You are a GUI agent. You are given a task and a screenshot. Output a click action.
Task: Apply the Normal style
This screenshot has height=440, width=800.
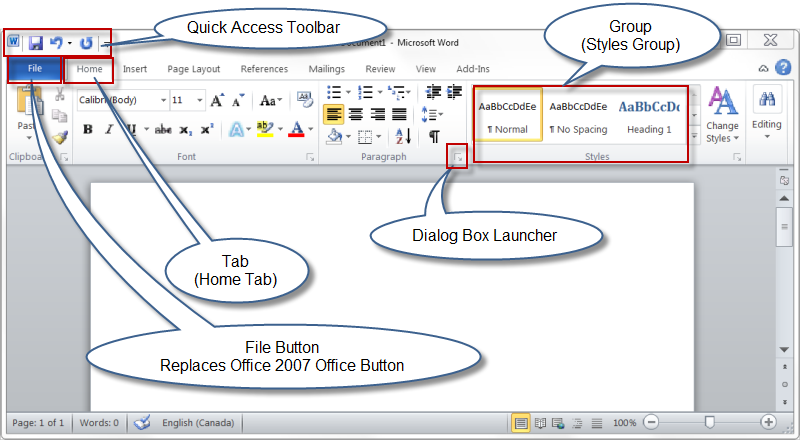(x=508, y=114)
